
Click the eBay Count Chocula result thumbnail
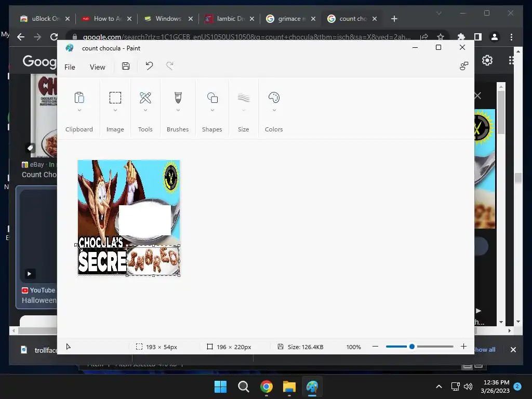coord(44,115)
